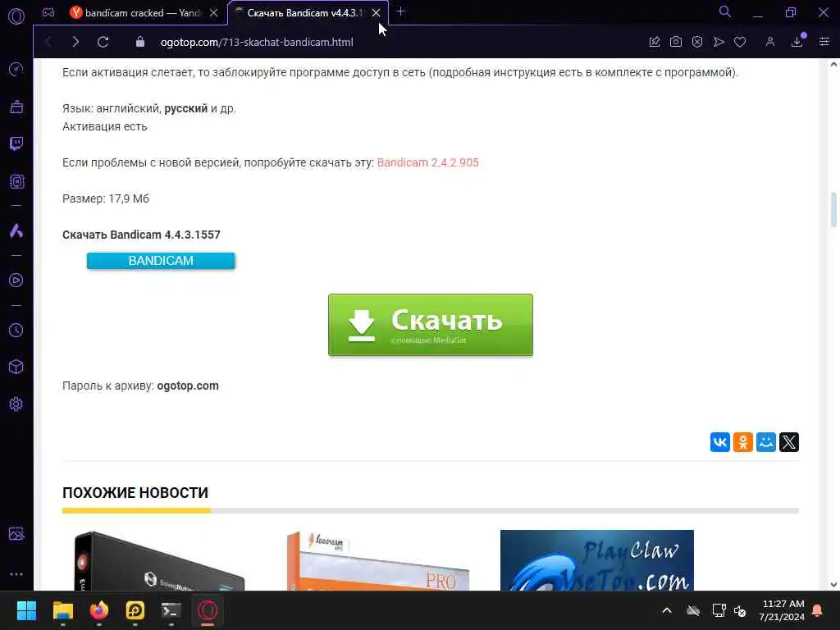The image size is (840, 630).
Task: Open a new tab with plus
Action: [400, 11]
